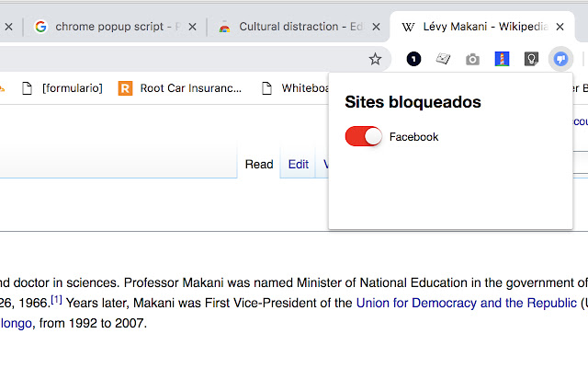Open the [formulario] bookmark

[x=72, y=89]
